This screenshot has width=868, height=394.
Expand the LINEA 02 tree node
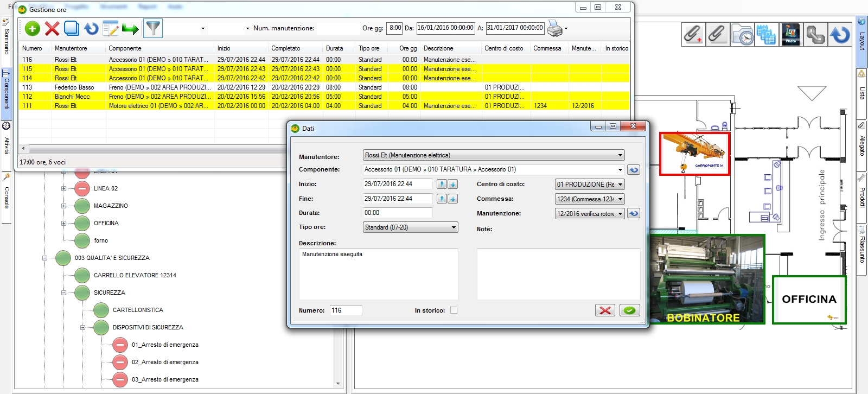click(63, 189)
